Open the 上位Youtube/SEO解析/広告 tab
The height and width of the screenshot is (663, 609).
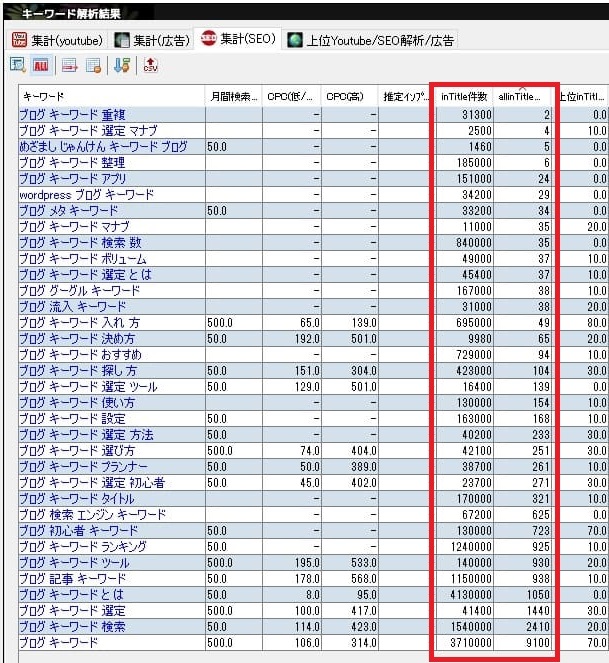tap(371, 41)
